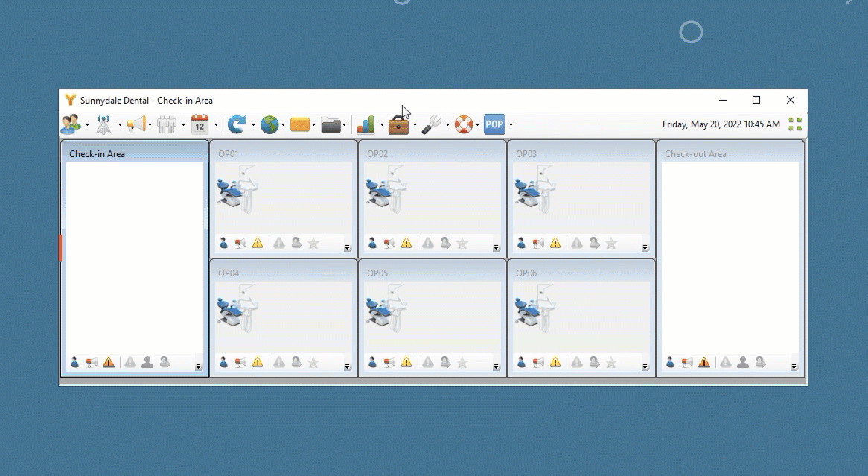Open the globe web icon
This screenshot has height=476, width=868.
(269, 124)
